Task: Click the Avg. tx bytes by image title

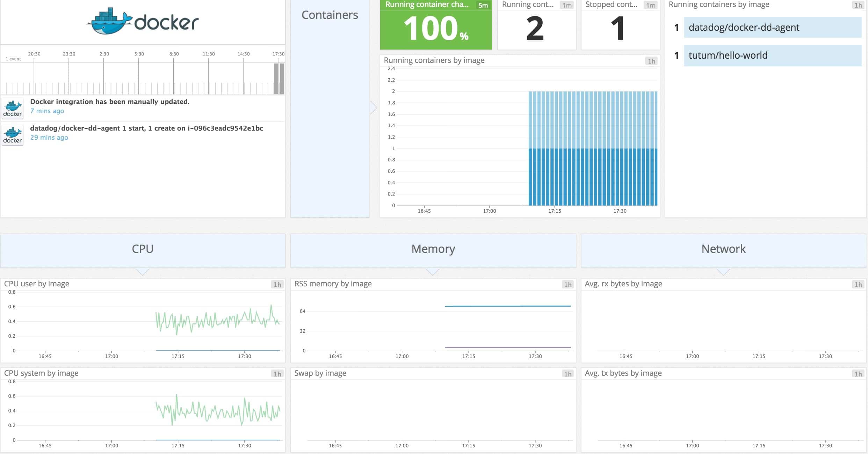Action: tap(623, 373)
